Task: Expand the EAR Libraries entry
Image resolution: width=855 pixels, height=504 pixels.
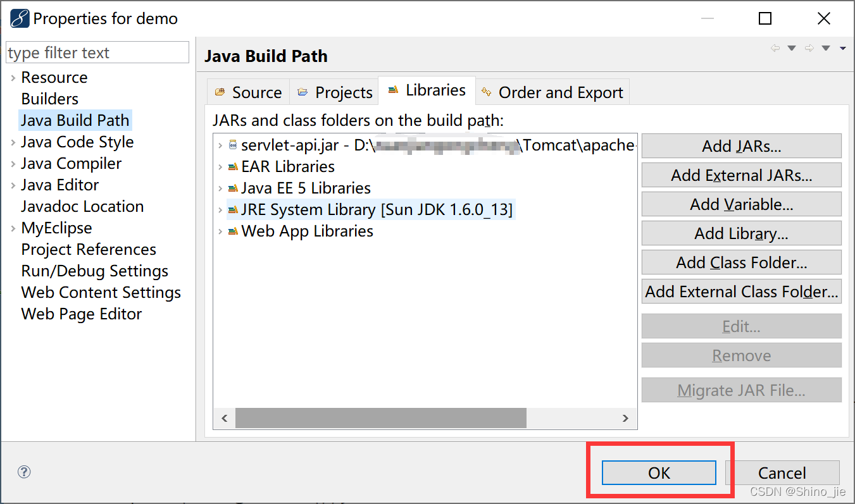Action: tap(220, 167)
